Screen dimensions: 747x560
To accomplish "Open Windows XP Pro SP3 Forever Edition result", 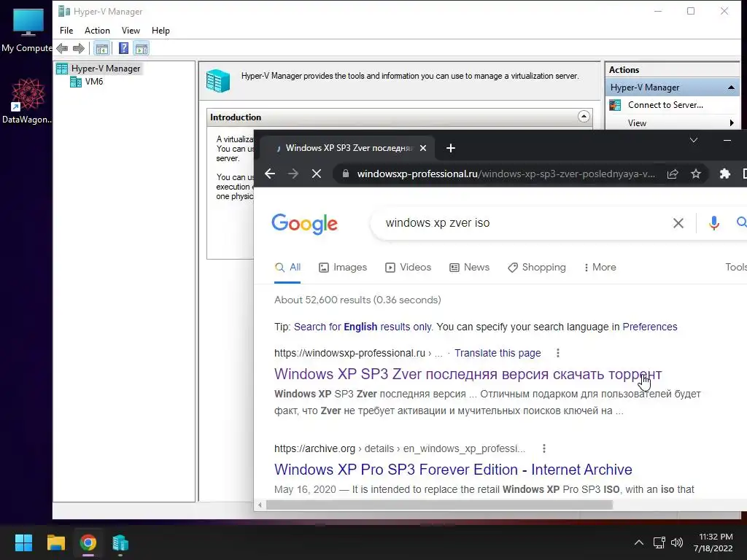I will pos(453,470).
